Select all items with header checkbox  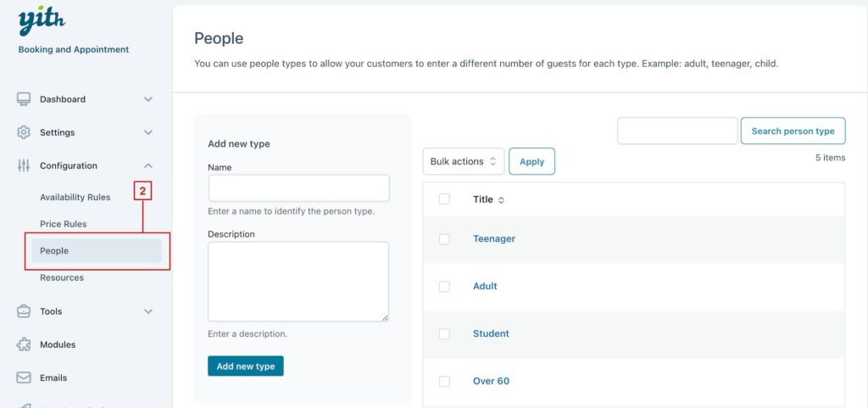click(x=444, y=199)
